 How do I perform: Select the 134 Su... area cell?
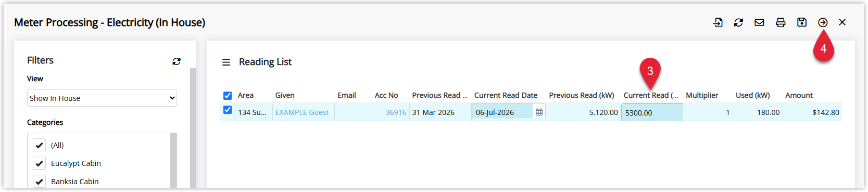coord(254,112)
